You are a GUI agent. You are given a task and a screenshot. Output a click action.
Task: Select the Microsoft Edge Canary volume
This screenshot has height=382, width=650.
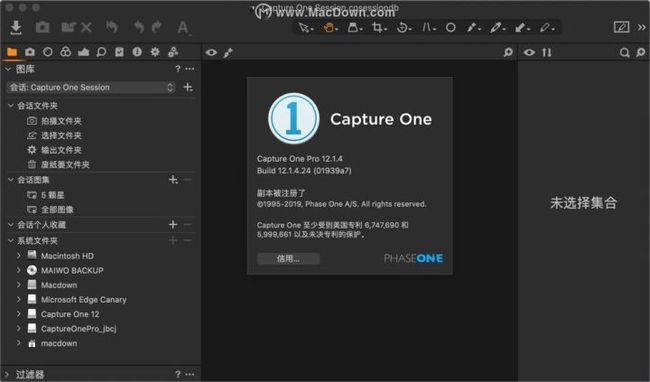83,300
